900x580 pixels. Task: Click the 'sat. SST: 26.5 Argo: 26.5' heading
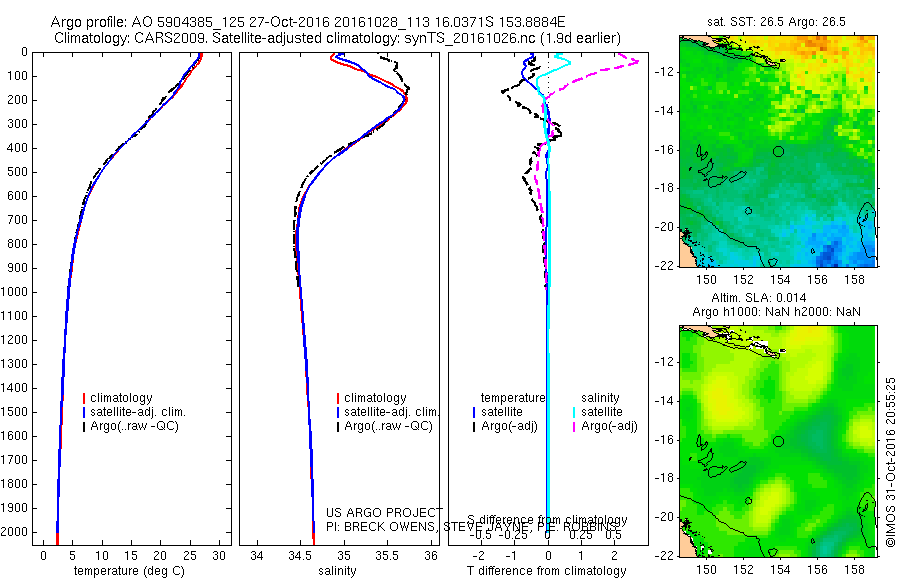(x=777, y=22)
